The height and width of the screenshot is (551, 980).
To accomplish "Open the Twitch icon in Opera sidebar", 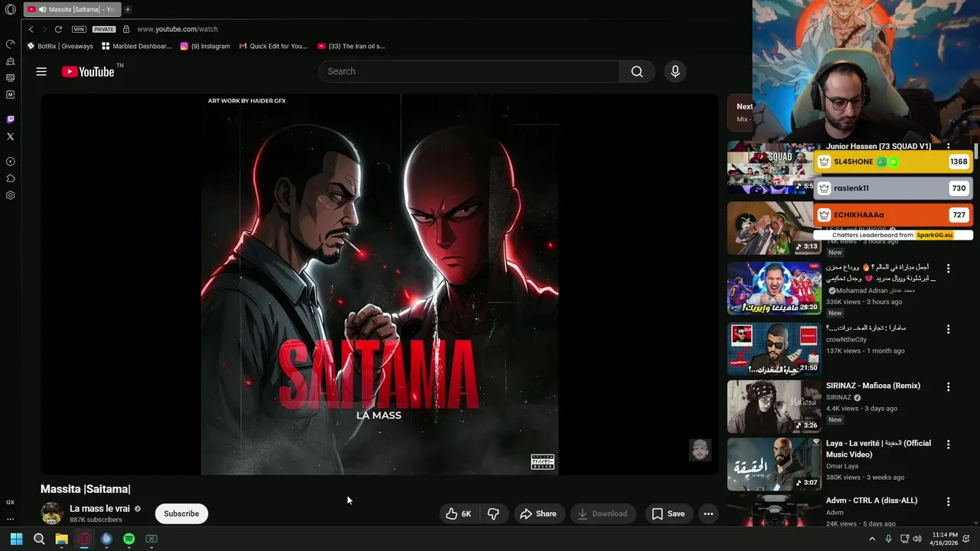I will (x=10, y=119).
